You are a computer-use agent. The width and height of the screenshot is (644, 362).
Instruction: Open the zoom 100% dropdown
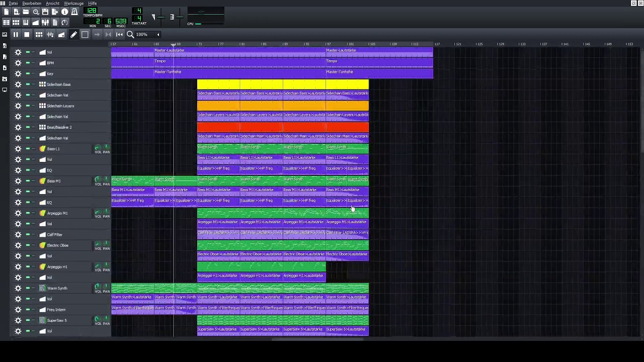(x=147, y=34)
